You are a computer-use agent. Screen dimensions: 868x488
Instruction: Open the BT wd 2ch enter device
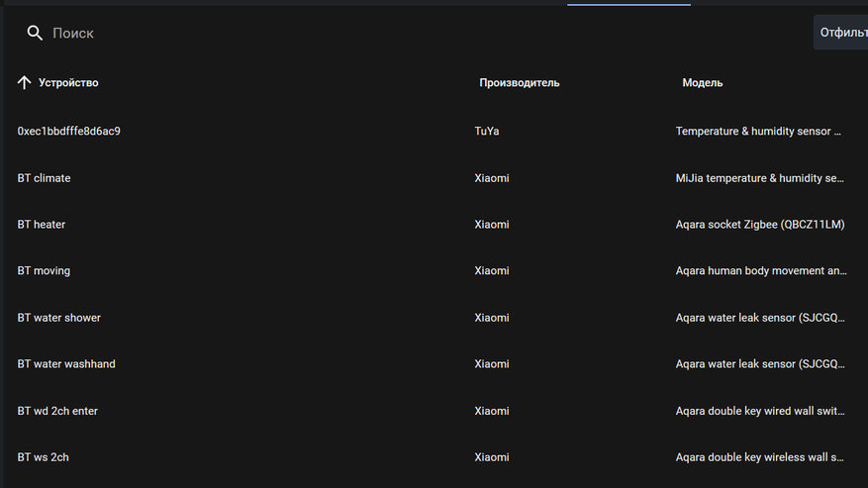pyautogui.click(x=57, y=411)
